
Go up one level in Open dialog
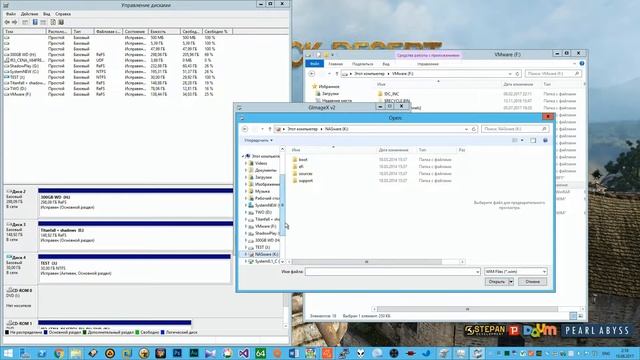270,129
